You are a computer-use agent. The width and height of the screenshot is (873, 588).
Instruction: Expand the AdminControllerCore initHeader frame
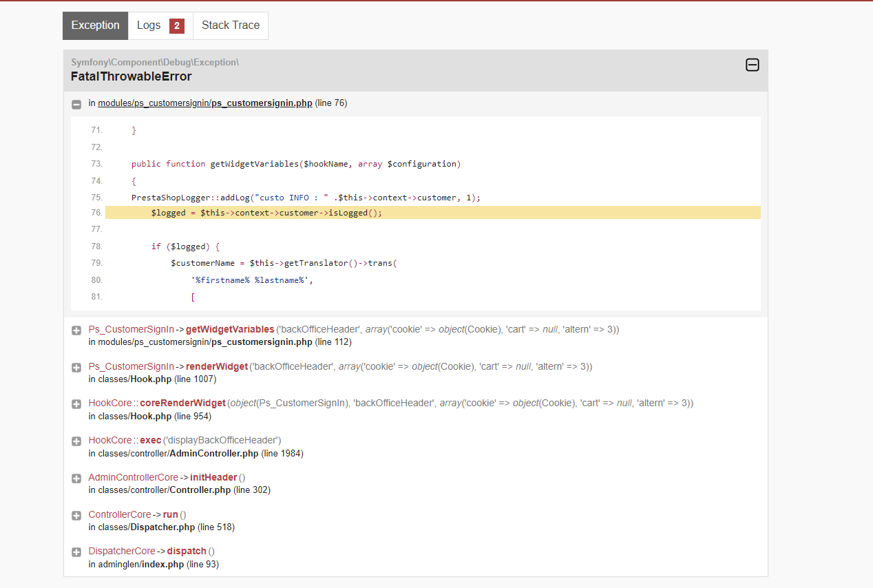(76, 478)
